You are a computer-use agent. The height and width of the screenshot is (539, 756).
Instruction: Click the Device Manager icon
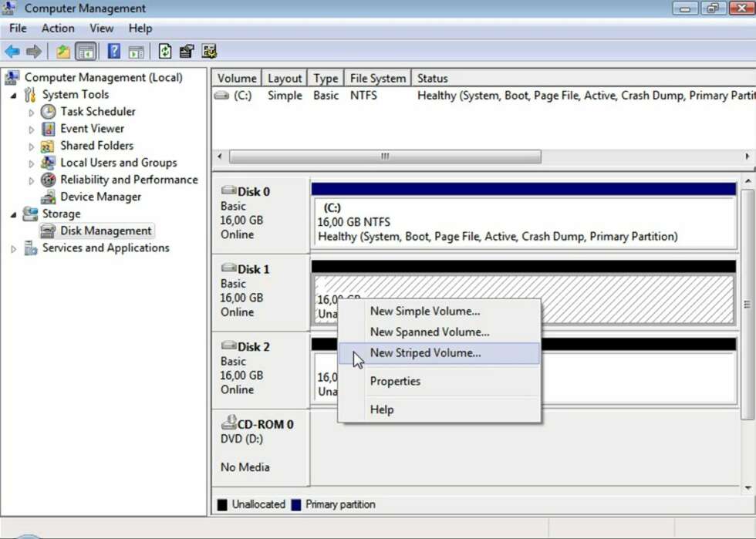click(x=48, y=197)
